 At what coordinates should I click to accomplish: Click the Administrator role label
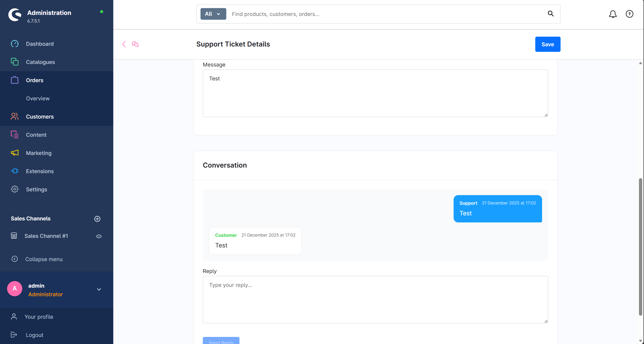pyautogui.click(x=46, y=294)
